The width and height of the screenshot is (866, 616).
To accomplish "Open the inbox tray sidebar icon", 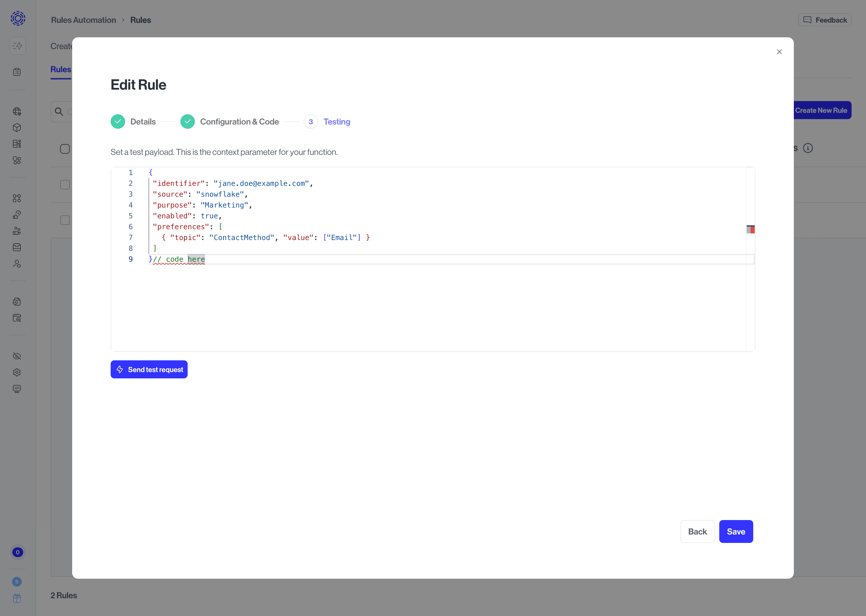I will click(x=17, y=247).
